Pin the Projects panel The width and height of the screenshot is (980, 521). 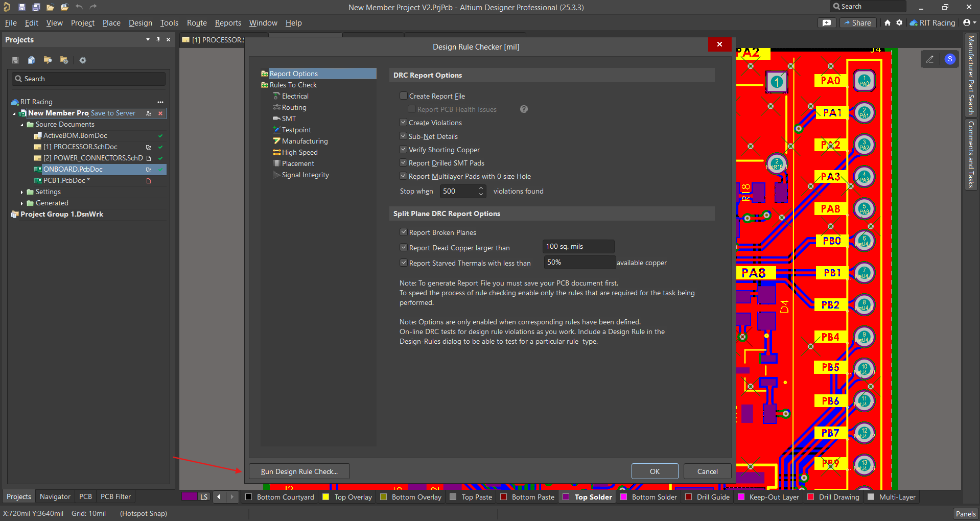tap(158, 40)
